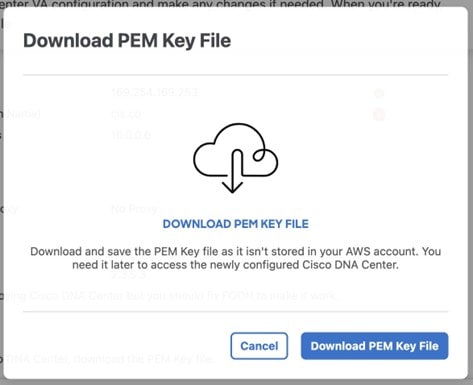Select the faded 169.254.169.253 address value
473x385 pixels.
point(155,92)
